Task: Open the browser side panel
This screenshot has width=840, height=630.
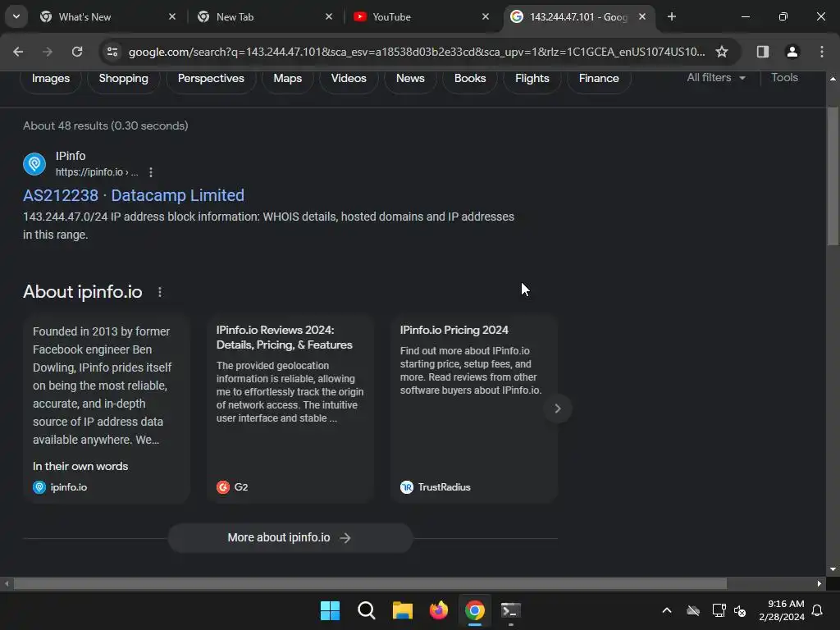Action: click(x=763, y=52)
